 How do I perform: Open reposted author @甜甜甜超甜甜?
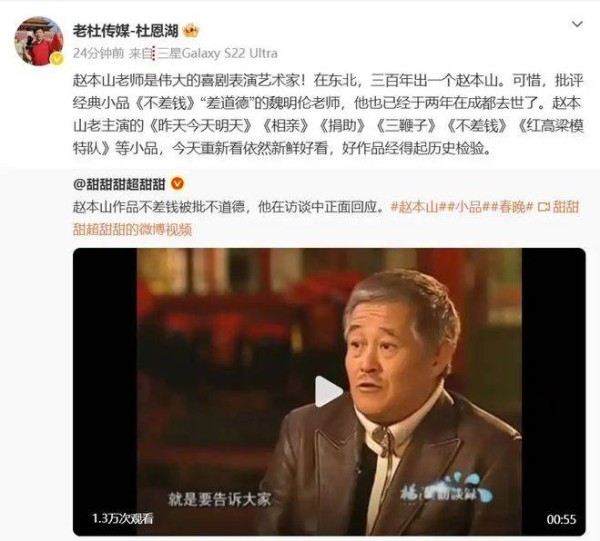coord(119,184)
